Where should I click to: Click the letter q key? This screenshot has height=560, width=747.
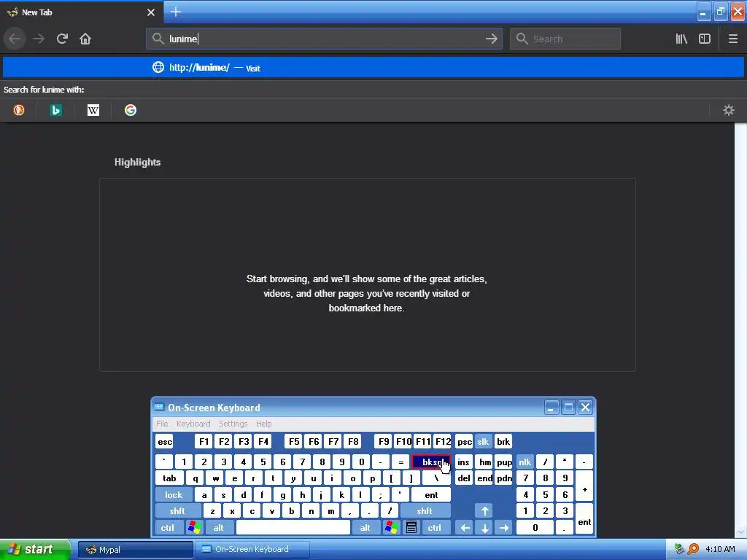coord(196,478)
